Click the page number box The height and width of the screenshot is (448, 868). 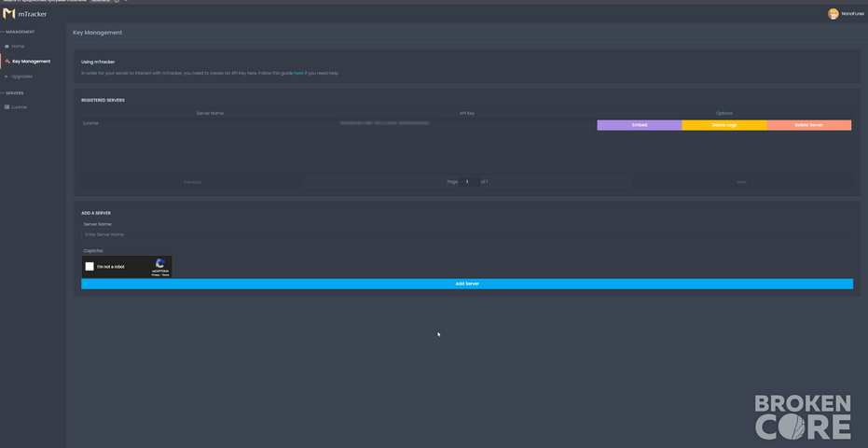(469, 182)
